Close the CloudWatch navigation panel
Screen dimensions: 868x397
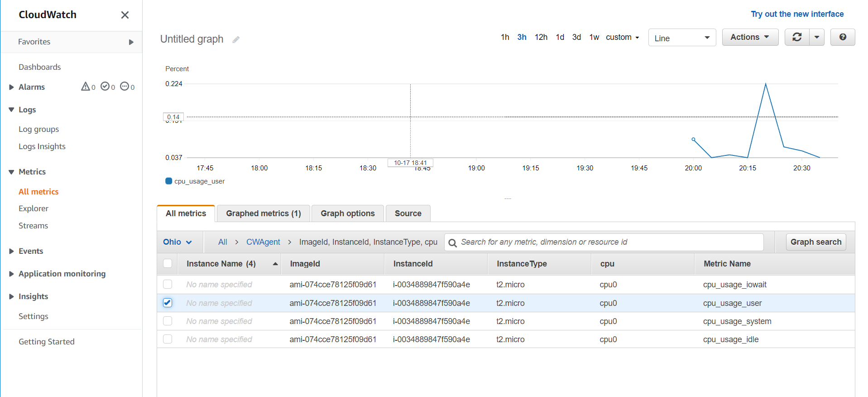(x=125, y=15)
